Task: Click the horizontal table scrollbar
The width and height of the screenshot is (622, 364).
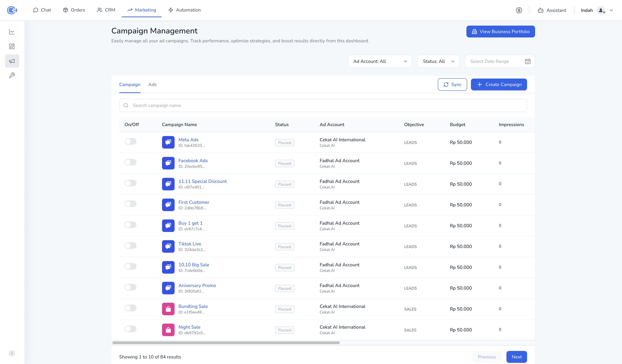Action: point(226,343)
